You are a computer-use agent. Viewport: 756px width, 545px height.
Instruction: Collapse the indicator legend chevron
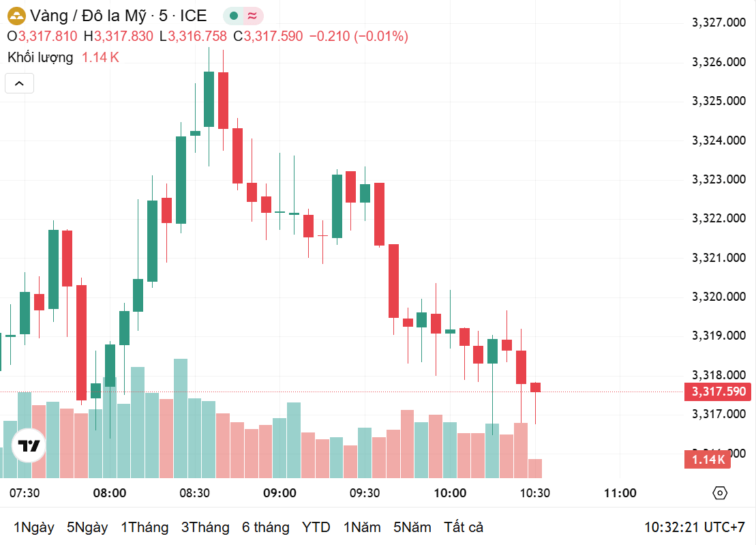19,83
